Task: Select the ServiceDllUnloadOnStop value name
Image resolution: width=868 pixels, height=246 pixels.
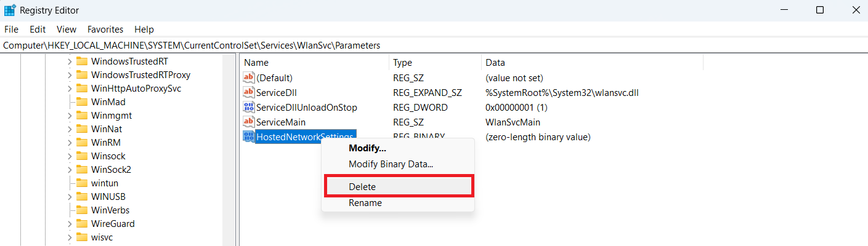Action: [x=307, y=107]
